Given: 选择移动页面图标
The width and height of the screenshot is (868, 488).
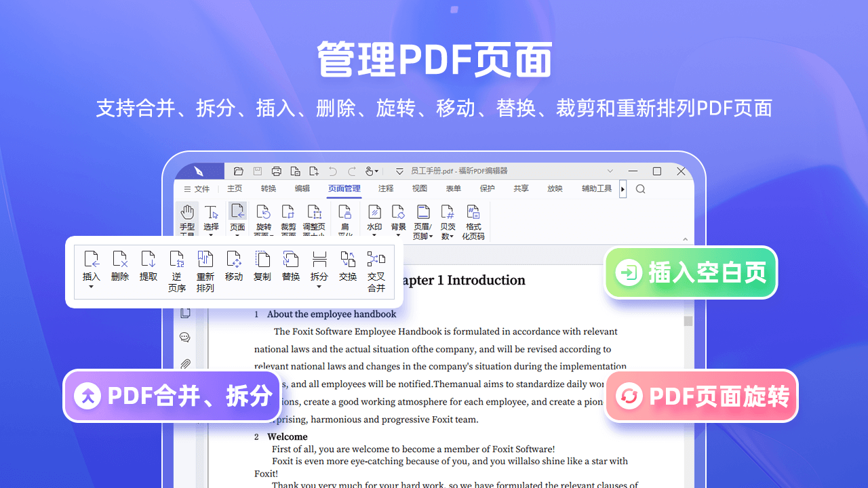Looking at the screenshot, I should (x=234, y=260).
